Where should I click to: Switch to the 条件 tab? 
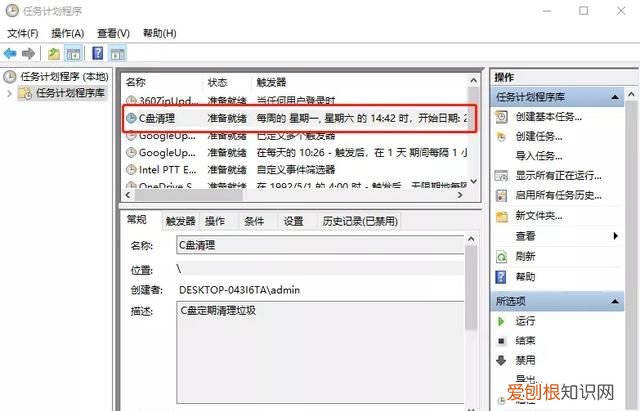tap(254, 221)
